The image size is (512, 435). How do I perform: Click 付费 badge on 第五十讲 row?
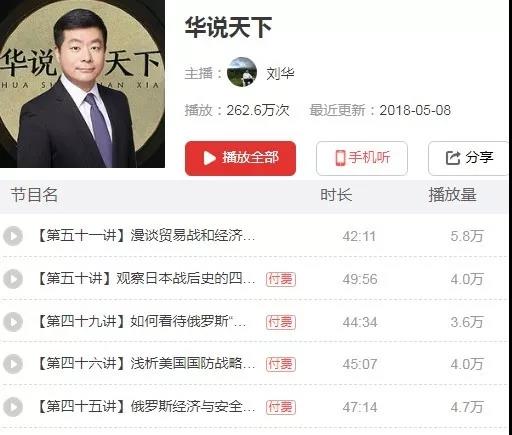[281, 279]
